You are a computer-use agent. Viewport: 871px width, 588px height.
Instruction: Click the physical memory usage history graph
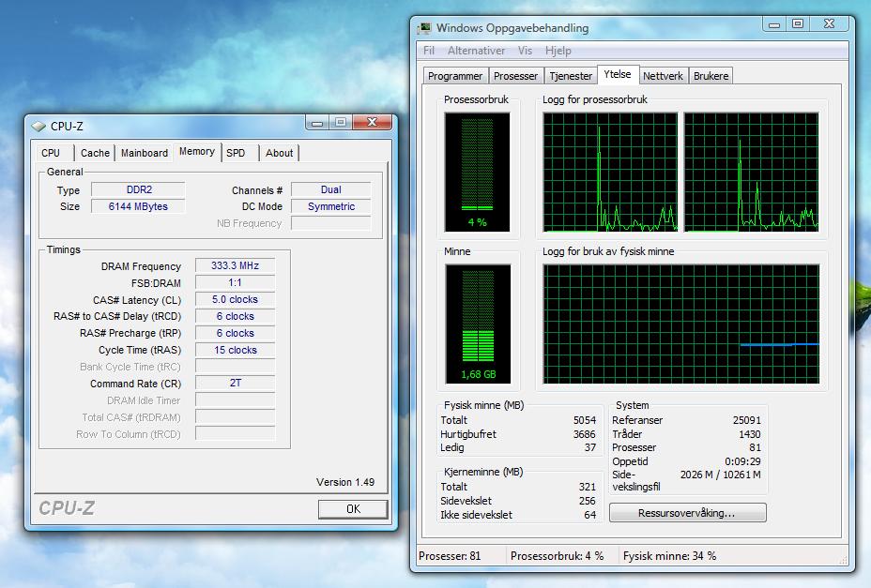coord(681,324)
